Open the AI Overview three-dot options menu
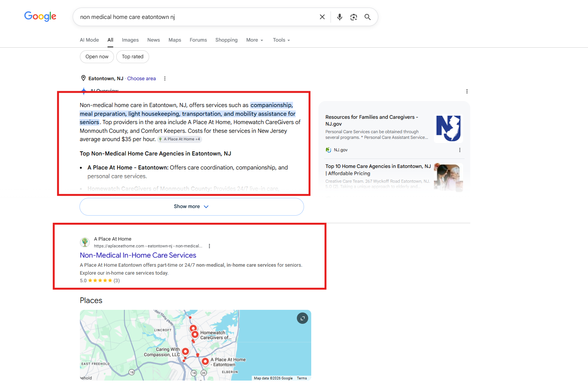 [x=467, y=91]
